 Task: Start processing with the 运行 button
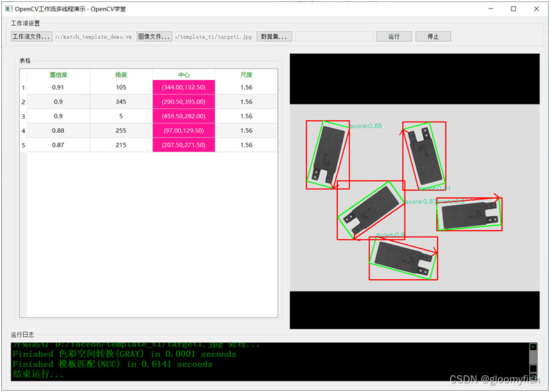pyautogui.click(x=394, y=37)
